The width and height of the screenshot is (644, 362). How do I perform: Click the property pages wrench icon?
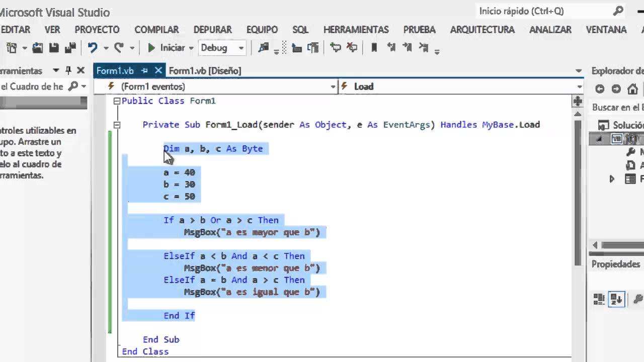(x=637, y=299)
